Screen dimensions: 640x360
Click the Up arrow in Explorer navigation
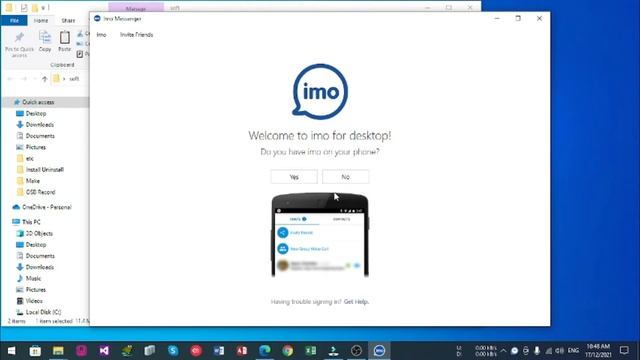pos(44,79)
